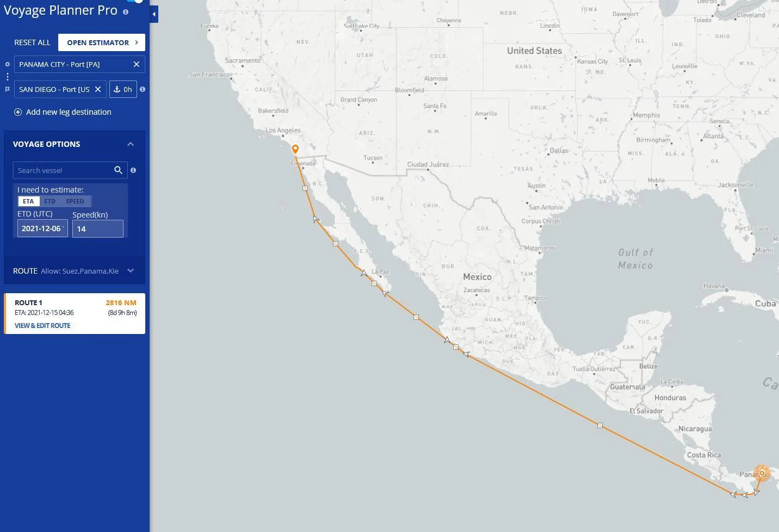Expand the ROUTE options chevron
Image resolution: width=779 pixels, height=532 pixels.
[x=131, y=271]
